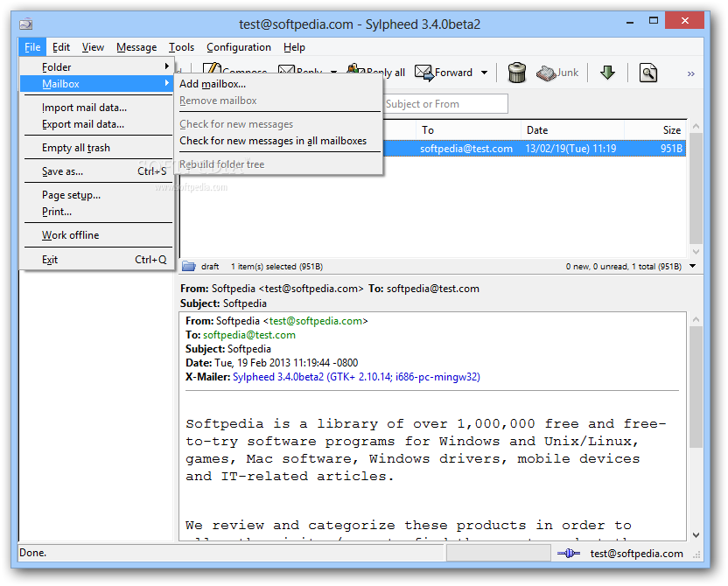Sort messages by Size column
Screen dimensions: 728x586
point(655,130)
